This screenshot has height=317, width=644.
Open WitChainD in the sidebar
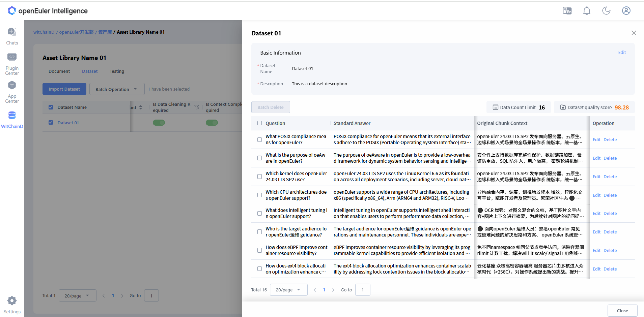pos(12,120)
